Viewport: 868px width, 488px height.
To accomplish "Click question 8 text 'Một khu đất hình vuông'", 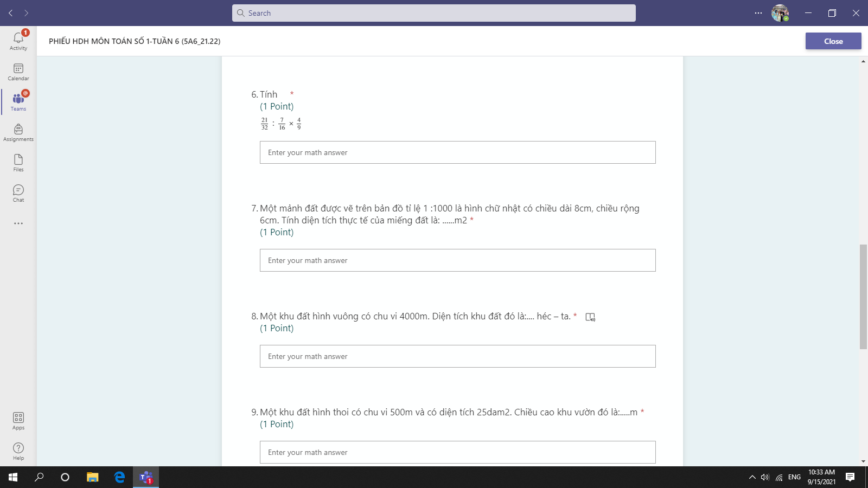I will 415,316.
